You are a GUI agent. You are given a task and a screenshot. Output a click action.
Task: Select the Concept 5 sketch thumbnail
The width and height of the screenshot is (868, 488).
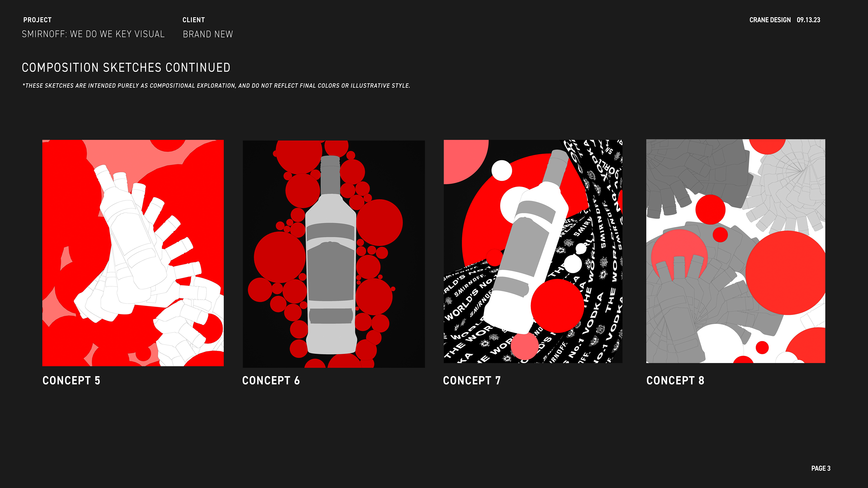[133, 253]
